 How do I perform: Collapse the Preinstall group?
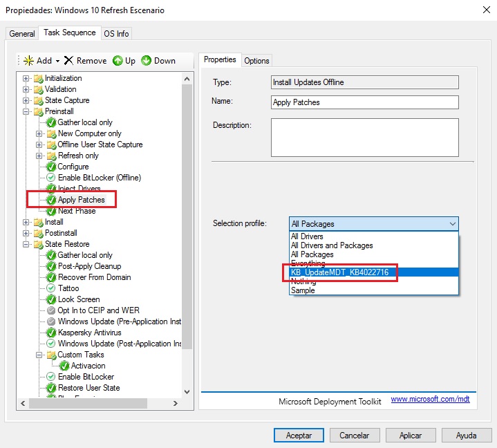(26, 111)
